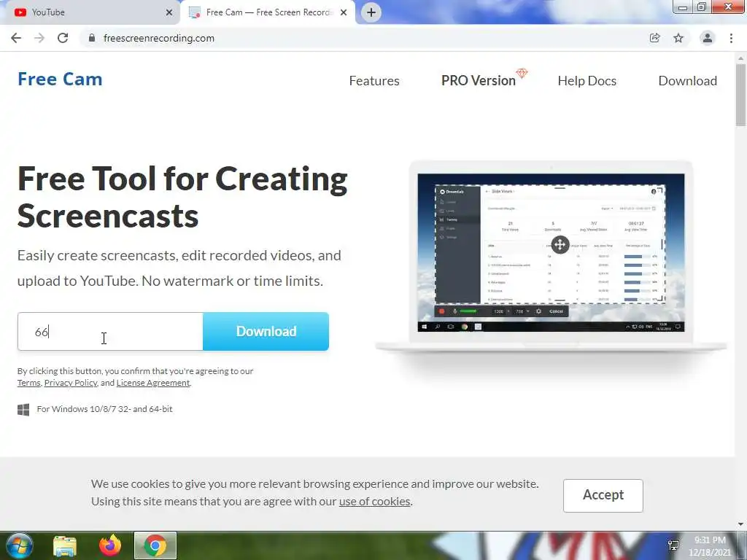Bookmark this page with star icon

point(678,38)
